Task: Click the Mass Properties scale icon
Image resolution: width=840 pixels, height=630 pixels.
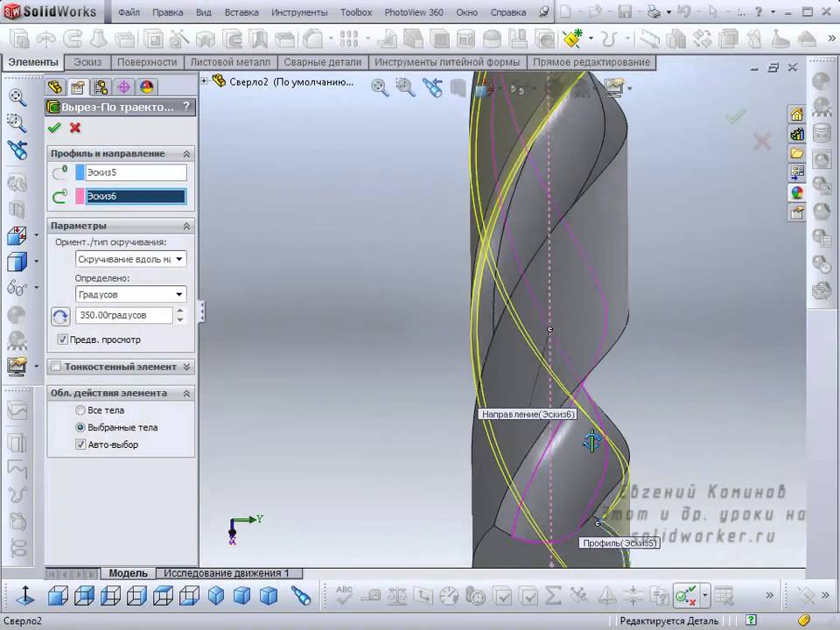Action: pyautogui.click(x=396, y=595)
